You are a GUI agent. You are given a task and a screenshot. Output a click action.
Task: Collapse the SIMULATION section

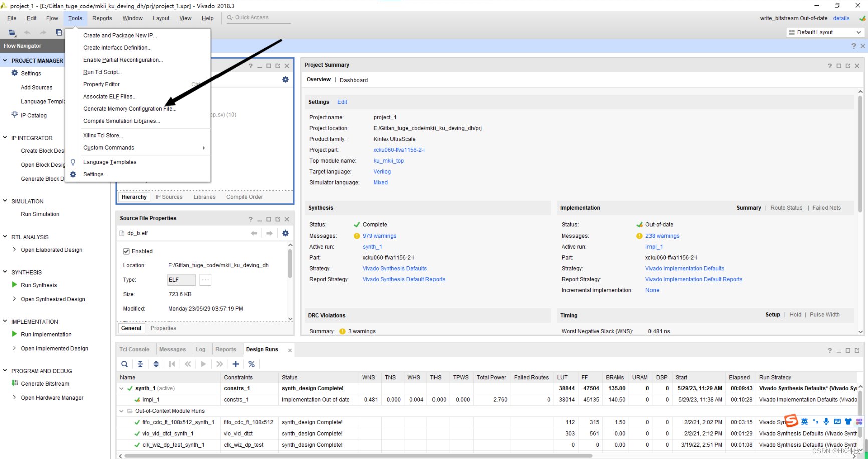point(5,201)
